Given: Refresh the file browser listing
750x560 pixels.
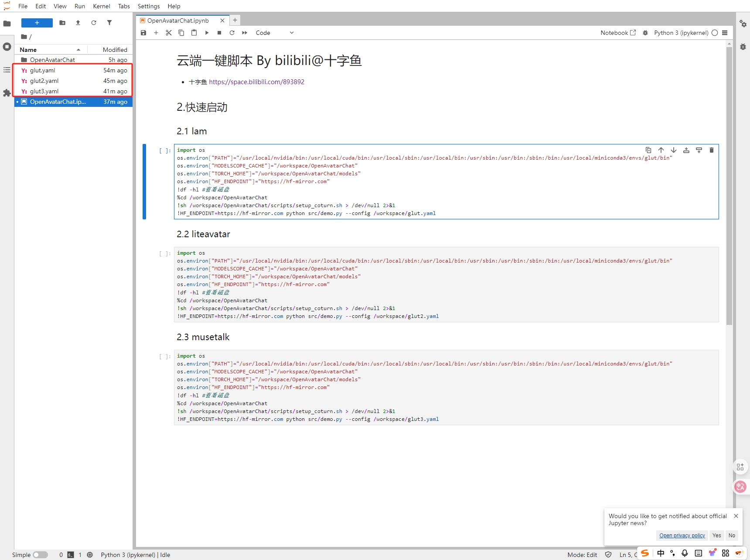Looking at the screenshot, I should 94,23.
